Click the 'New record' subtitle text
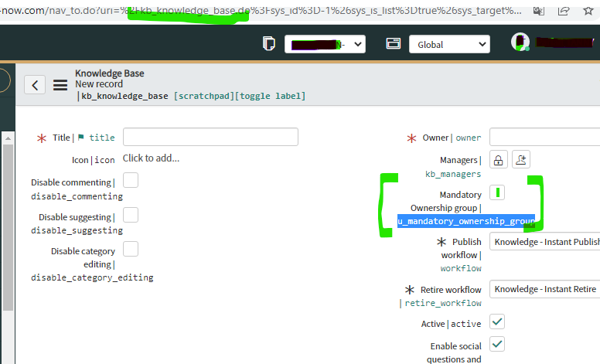Image resolution: width=600 pixels, height=364 pixels. 99,83
